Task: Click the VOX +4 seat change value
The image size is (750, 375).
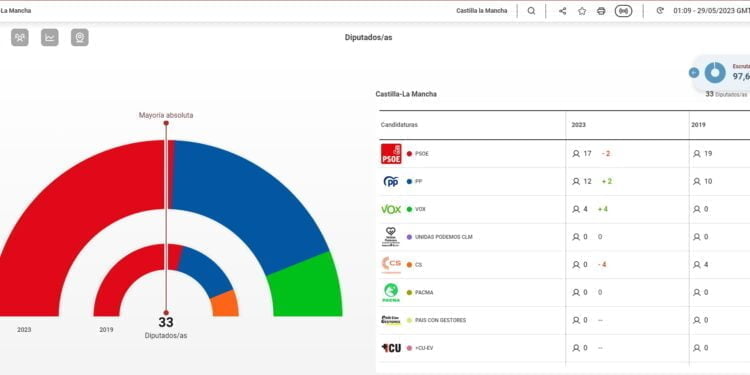Action: pos(603,209)
